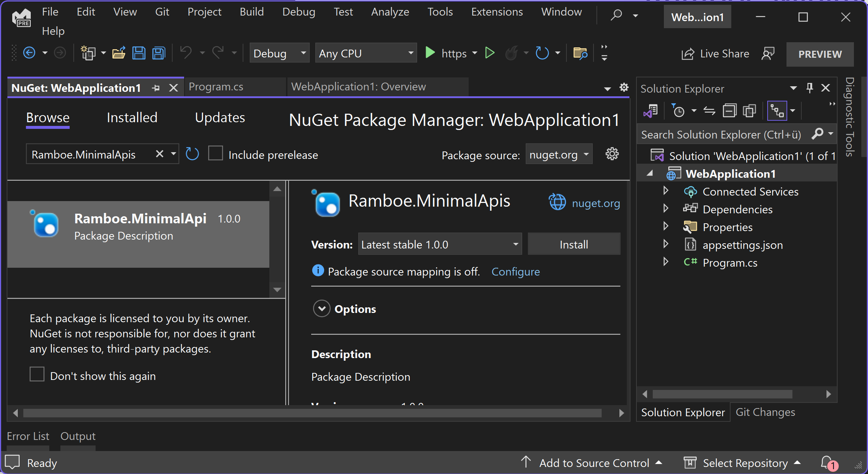Expand the Dependencies tree node
The height and width of the screenshot is (474, 868).
(665, 209)
